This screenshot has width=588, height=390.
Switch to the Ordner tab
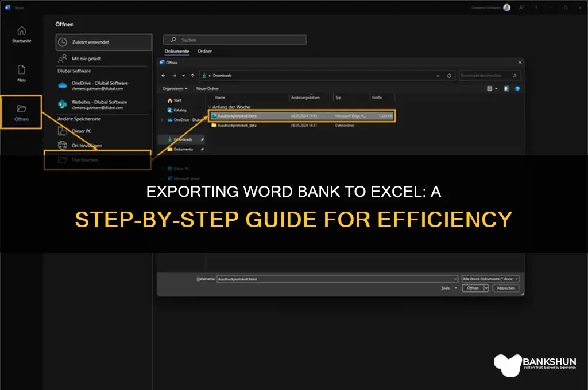(205, 51)
